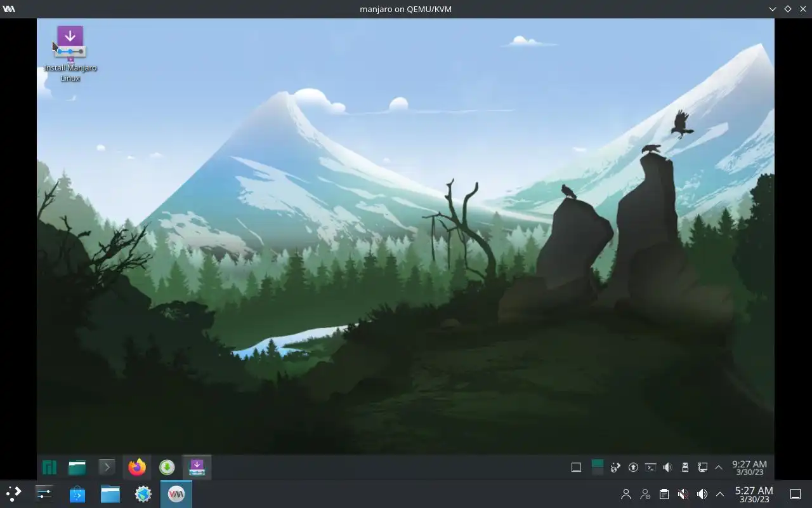Click the host show desktop button
The height and width of the screenshot is (508, 812).
(796, 494)
